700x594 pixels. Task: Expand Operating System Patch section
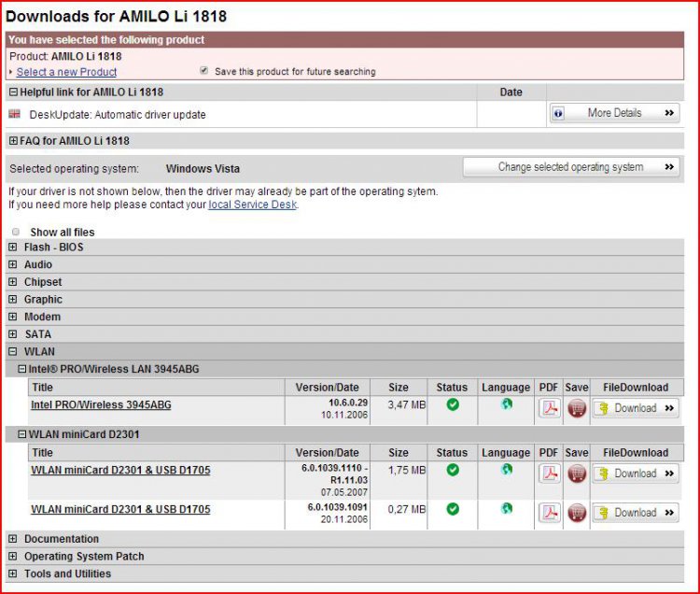click(x=13, y=556)
